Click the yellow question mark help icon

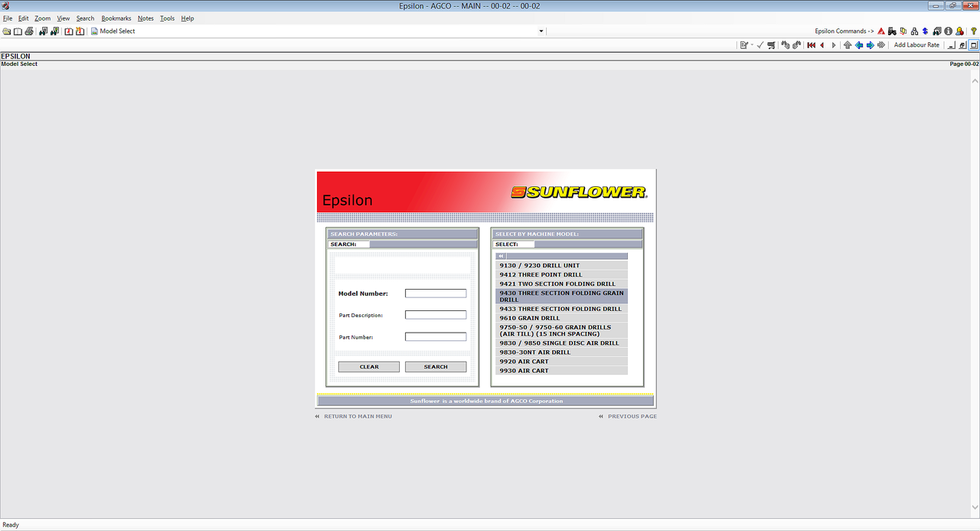973,31
